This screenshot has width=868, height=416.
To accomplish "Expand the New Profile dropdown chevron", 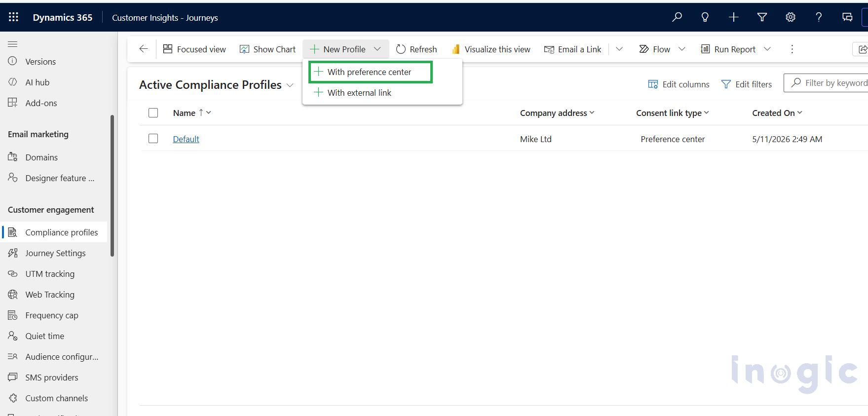I will (x=377, y=49).
